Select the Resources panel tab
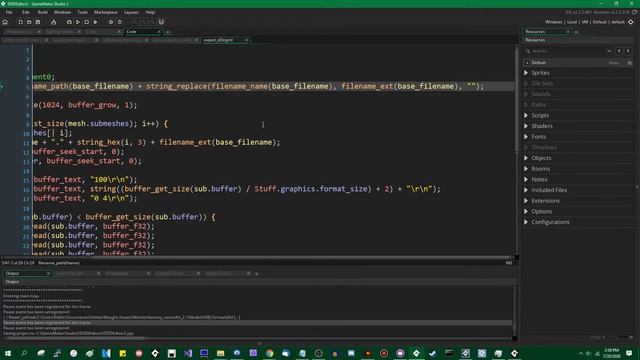 pyautogui.click(x=544, y=31)
